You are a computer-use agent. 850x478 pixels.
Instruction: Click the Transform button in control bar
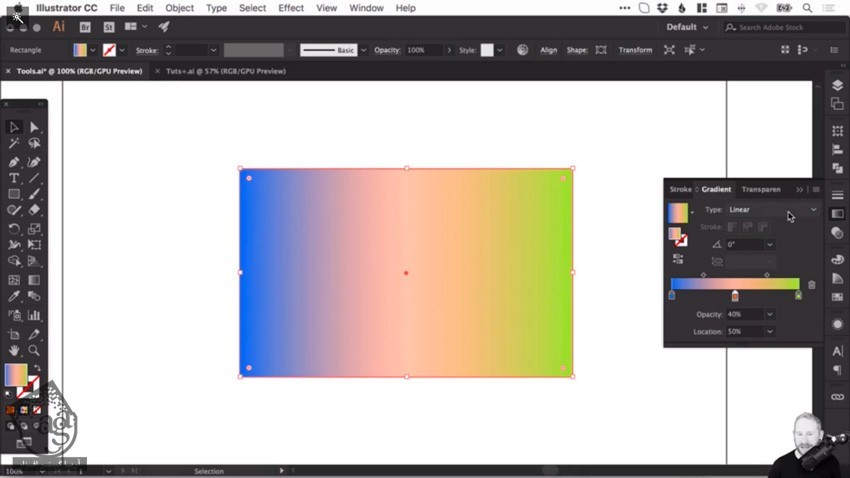click(635, 50)
